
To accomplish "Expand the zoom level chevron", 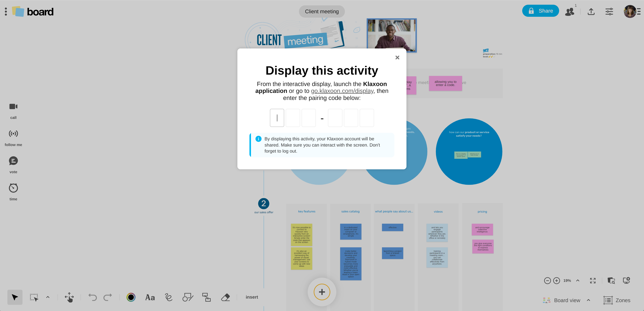I will [x=578, y=280].
